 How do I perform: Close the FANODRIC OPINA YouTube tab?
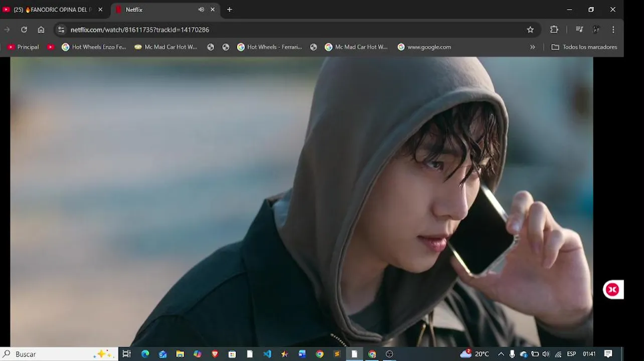coord(100,10)
